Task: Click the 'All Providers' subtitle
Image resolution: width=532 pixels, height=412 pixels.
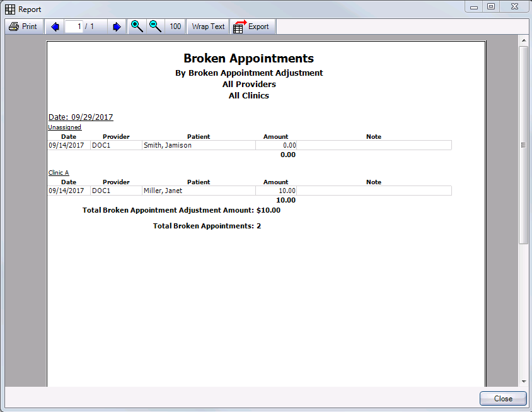Action: 249,85
